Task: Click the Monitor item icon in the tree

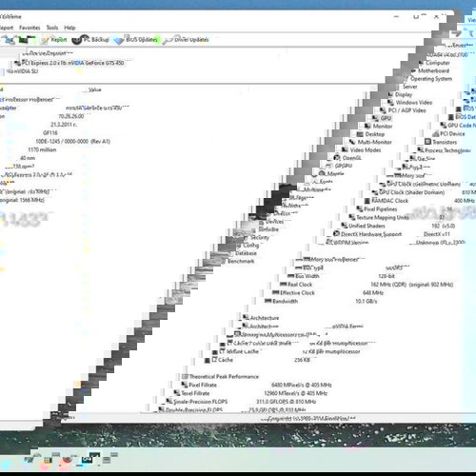Action: click(367, 127)
